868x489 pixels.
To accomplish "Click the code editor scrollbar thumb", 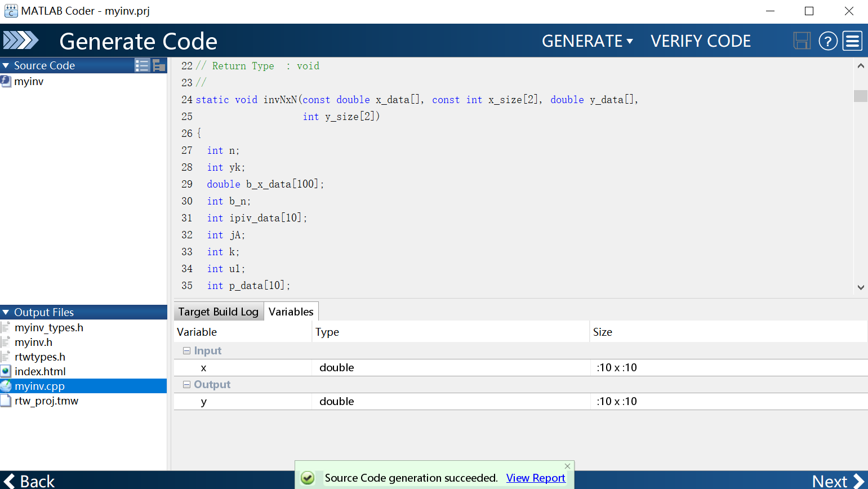I will 861,96.
